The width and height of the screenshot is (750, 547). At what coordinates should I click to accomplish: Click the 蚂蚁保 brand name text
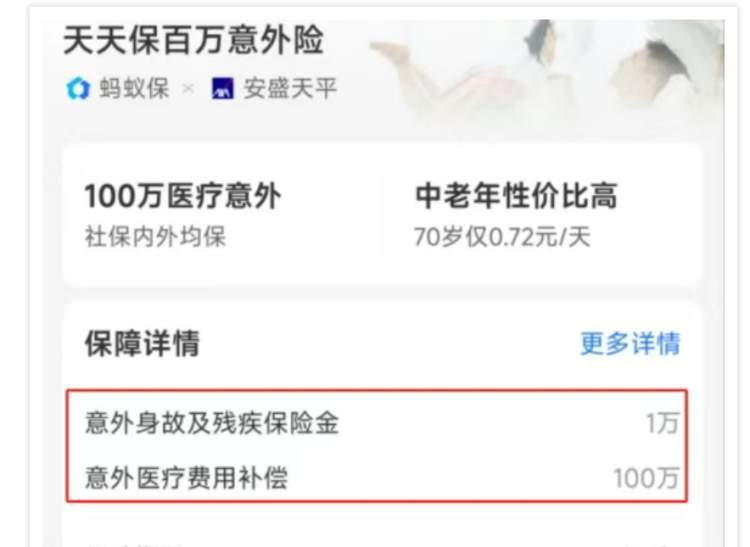click(x=134, y=89)
